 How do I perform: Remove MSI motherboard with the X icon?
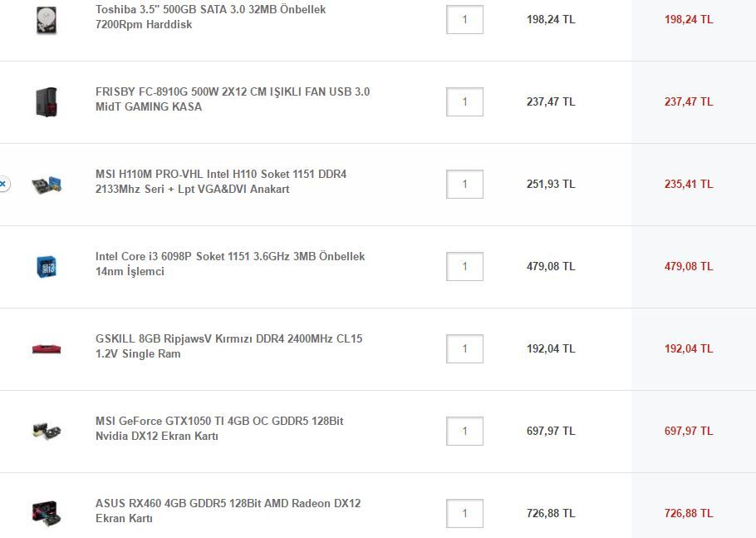3,184
